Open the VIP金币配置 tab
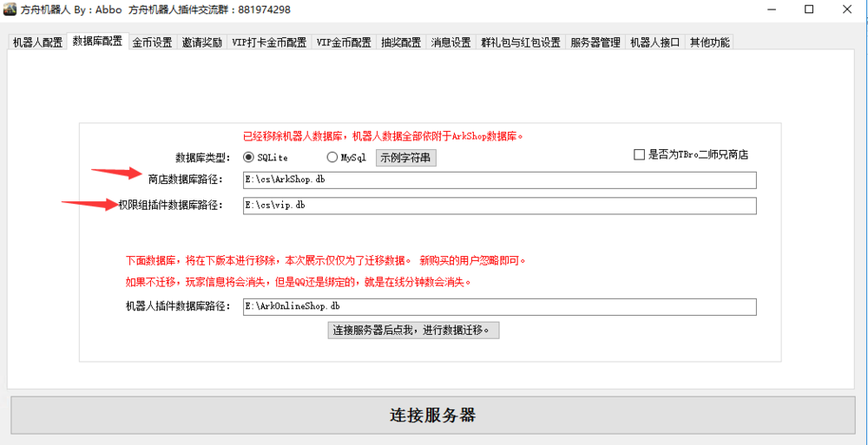 coord(344,43)
